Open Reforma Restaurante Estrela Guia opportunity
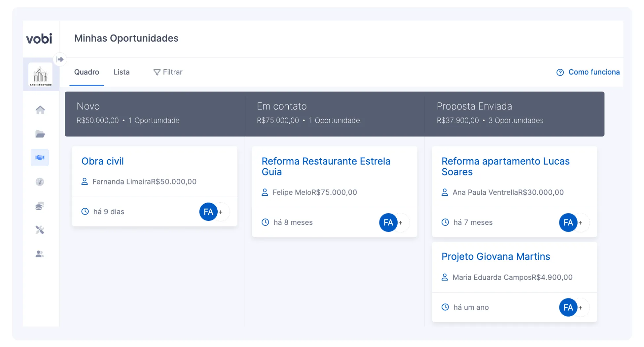The width and height of the screenshot is (644, 347). [326, 166]
